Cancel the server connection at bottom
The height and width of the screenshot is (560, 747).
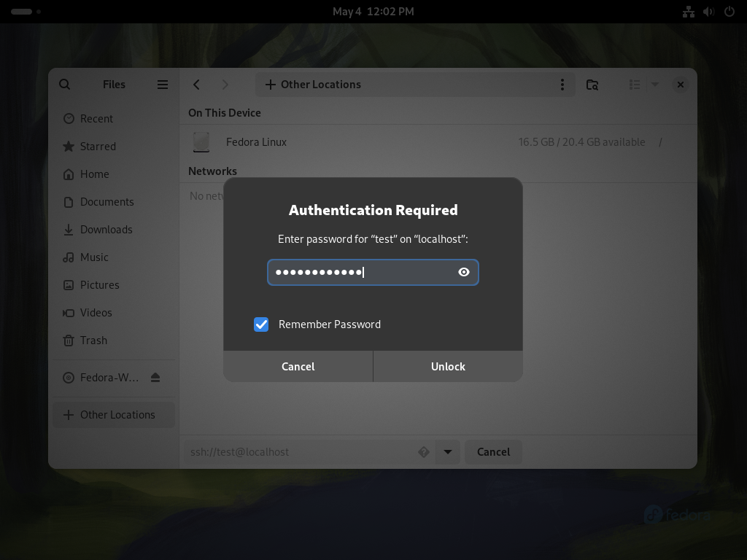point(494,452)
